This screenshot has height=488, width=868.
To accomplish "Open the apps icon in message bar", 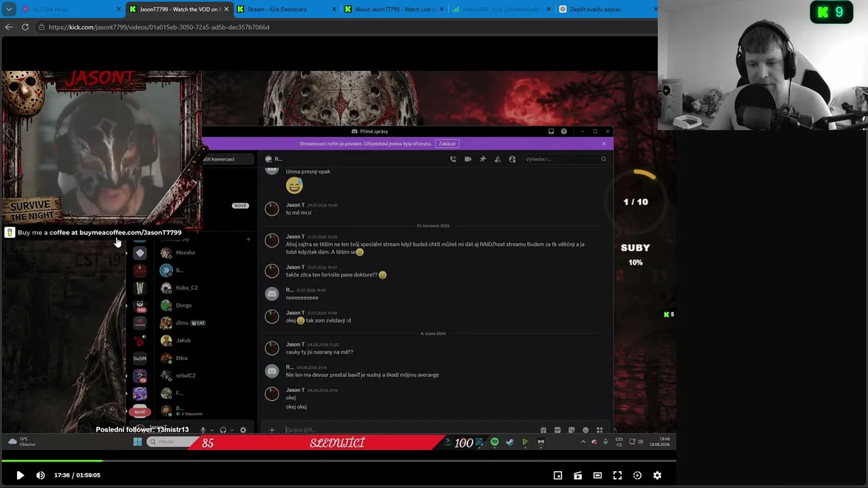I will pyautogui.click(x=599, y=430).
